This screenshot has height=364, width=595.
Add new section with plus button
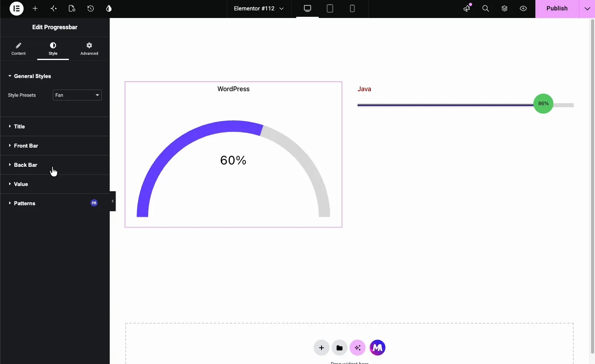click(x=322, y=348)
